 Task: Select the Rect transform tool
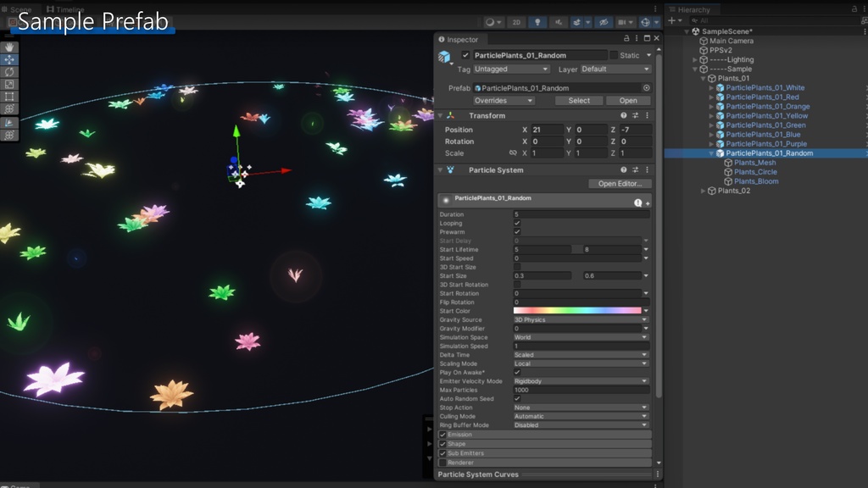(x=9, y=97)
